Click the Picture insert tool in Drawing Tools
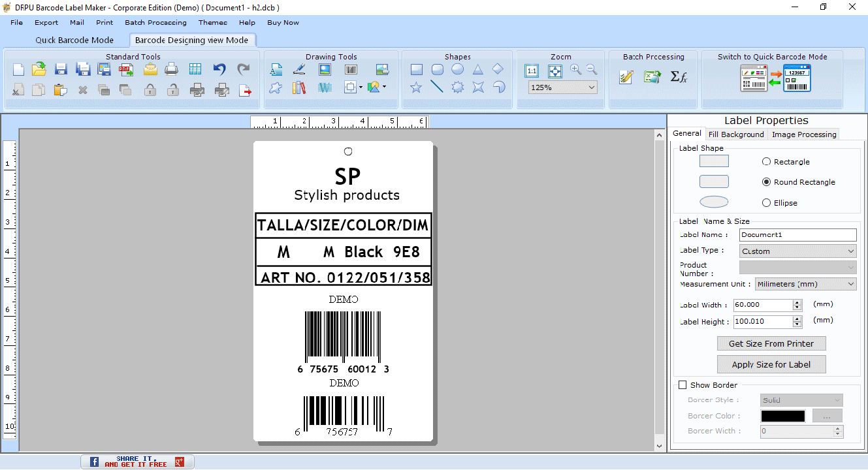This screenshot has height=470, width=868. click(x=324, y=69)
